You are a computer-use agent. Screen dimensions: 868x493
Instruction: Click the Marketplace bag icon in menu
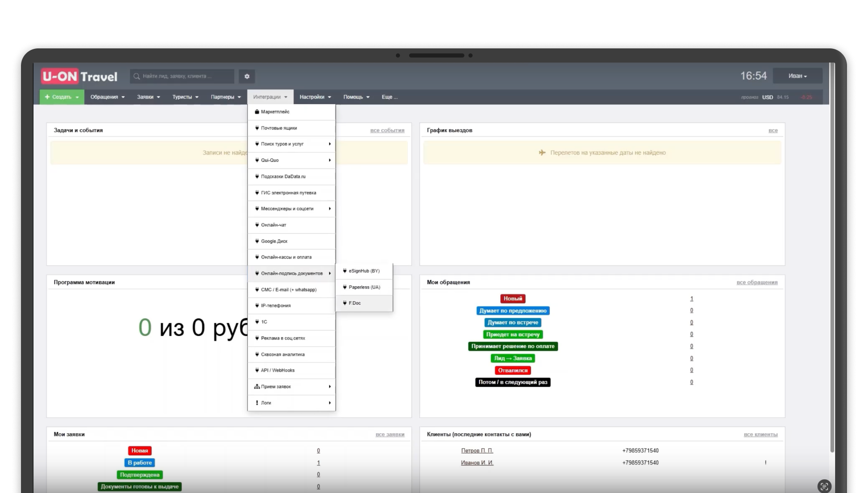click(257, 112)
